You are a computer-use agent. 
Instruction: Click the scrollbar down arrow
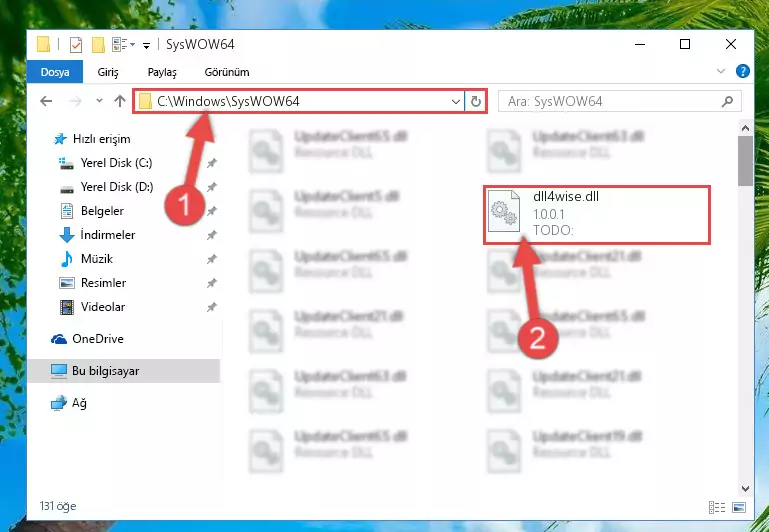(745, 488)
